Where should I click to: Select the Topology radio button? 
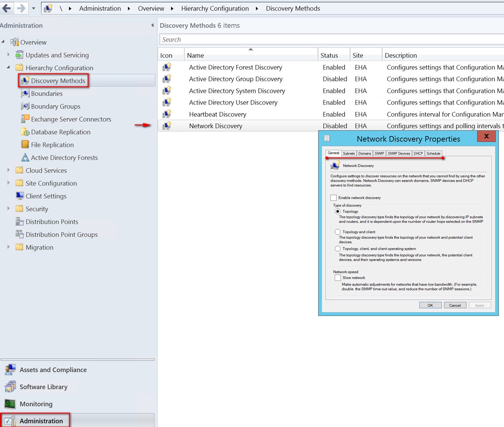click(x=338, y=212)
